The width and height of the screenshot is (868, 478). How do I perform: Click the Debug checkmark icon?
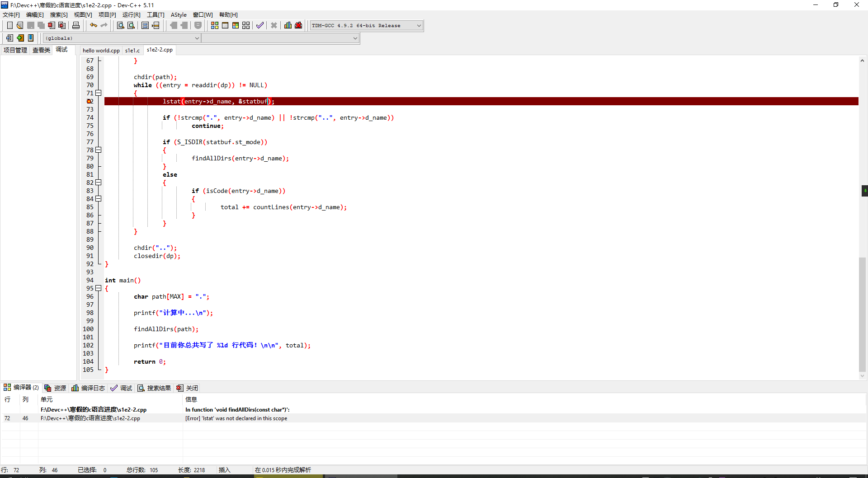coord(260,25)
